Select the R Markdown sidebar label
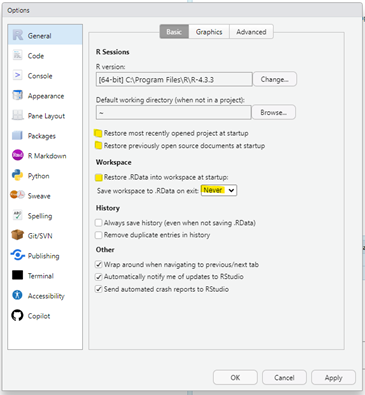 pyautogui.click(x=47, y=156)
